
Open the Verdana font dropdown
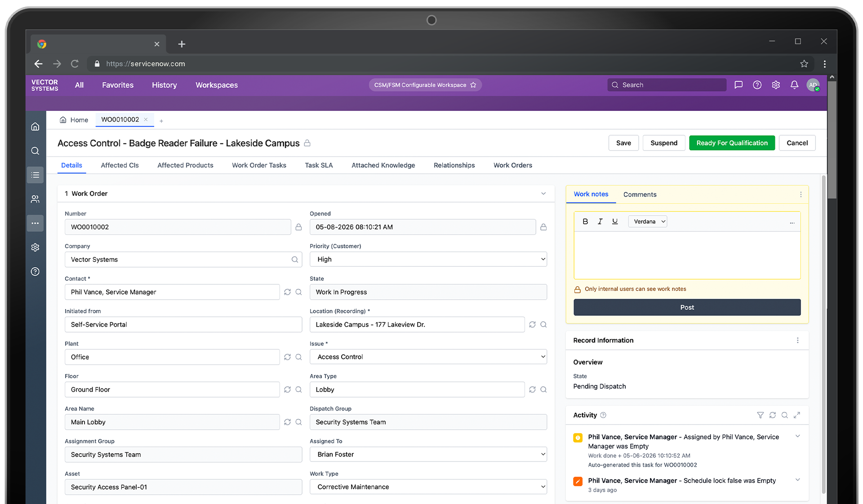pos(648,221)
